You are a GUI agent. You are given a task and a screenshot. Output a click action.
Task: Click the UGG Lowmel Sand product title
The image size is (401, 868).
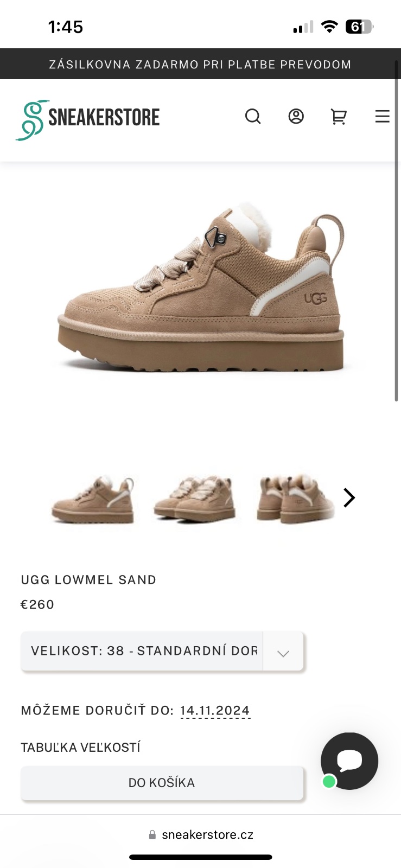[x=88, y=580]
